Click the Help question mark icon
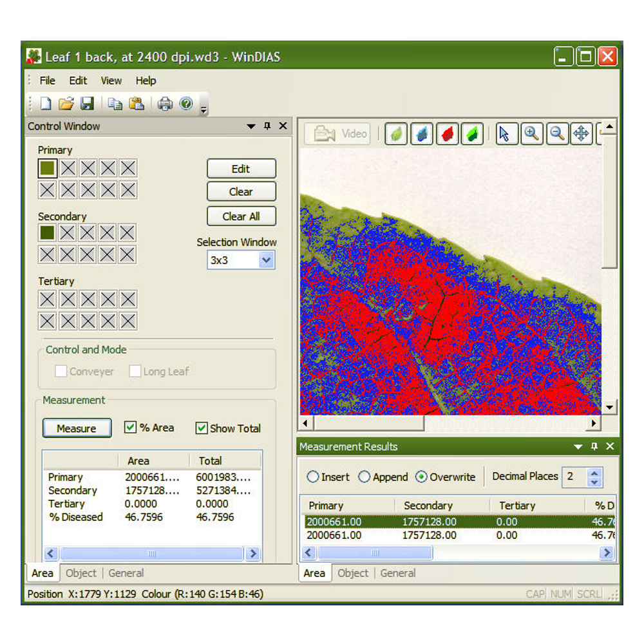644x644 pixels. (x=186, y=103)
